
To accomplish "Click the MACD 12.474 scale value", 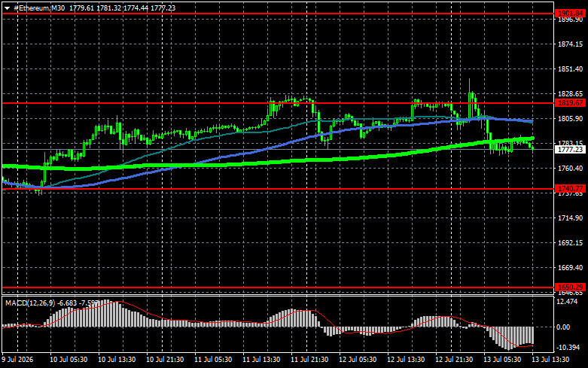I will click(568, 302).
